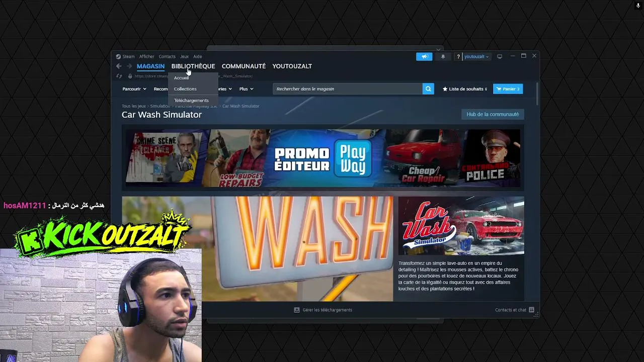Click the Car Wash Simulator breadcrumb

click(241, 106)
